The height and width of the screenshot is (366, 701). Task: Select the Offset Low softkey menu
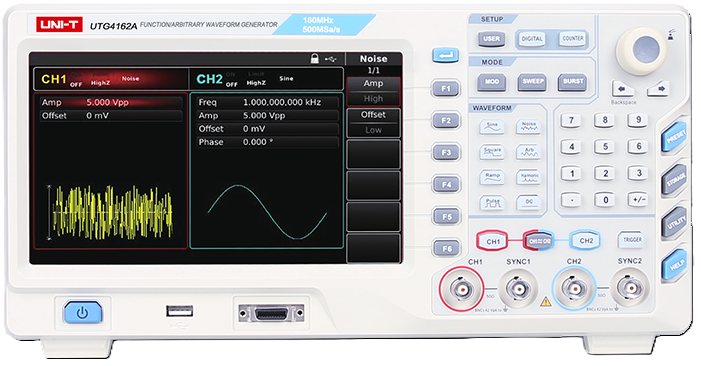373,122
